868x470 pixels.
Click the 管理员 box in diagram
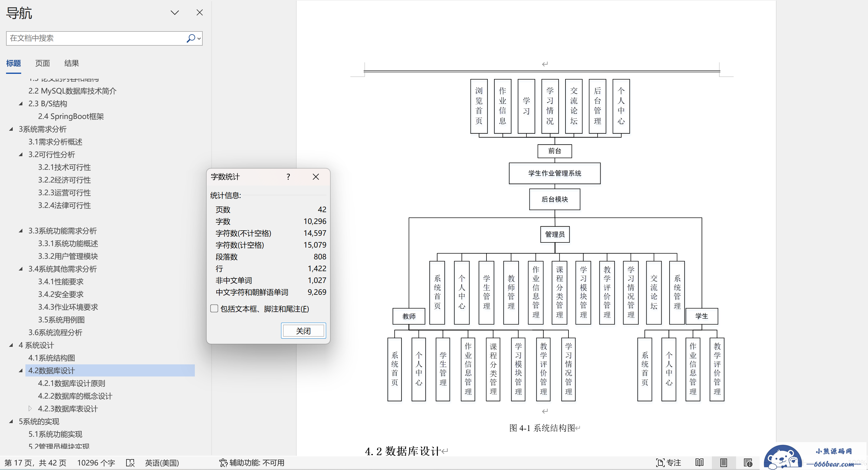(555, 234)
